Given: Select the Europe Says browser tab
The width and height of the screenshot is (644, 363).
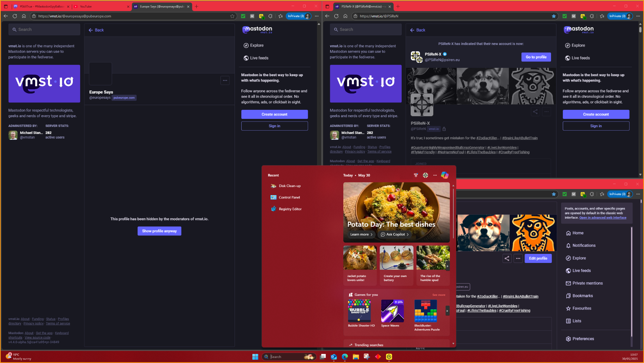Looking at the screenshot, I should [162, 6].
